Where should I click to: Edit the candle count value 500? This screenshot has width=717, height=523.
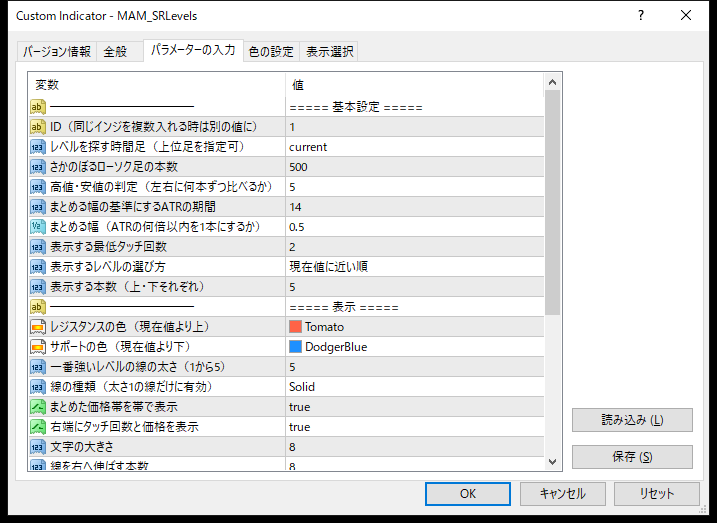click(x=415, y=167)
